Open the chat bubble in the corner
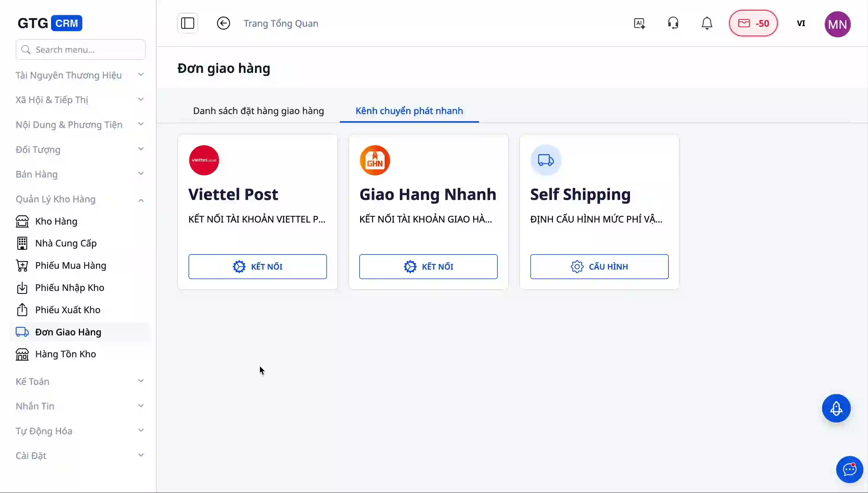Image resolution: width=868 pixels, height=493 pixels. tap(849, 470)
